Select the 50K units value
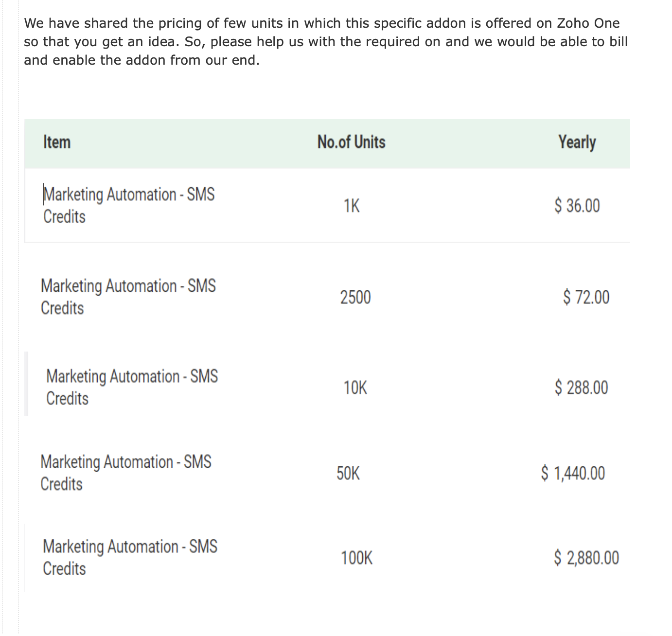This screenshot has width=672, height=636. pos(348,473)
